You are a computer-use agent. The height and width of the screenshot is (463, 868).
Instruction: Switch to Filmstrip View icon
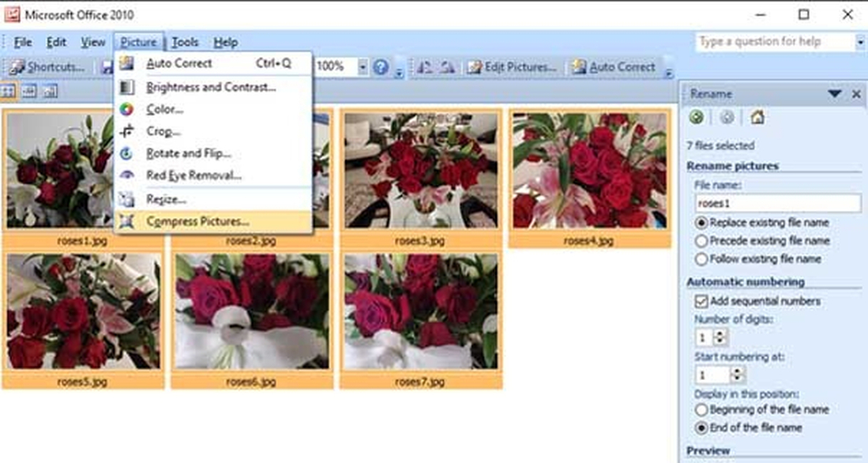(27, 91)
